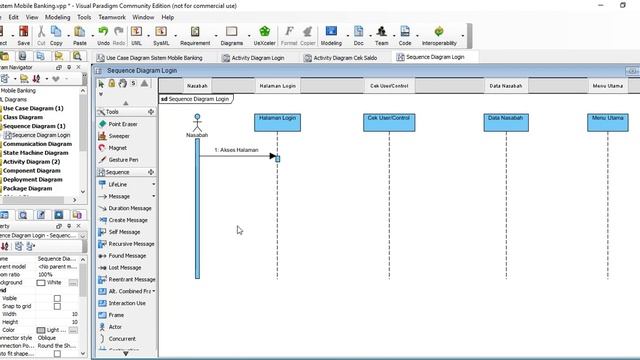Click the Data Nasabah lifeline box
Image resolution: width=640 pixels, height=360 pixels.
coord(506,122)
